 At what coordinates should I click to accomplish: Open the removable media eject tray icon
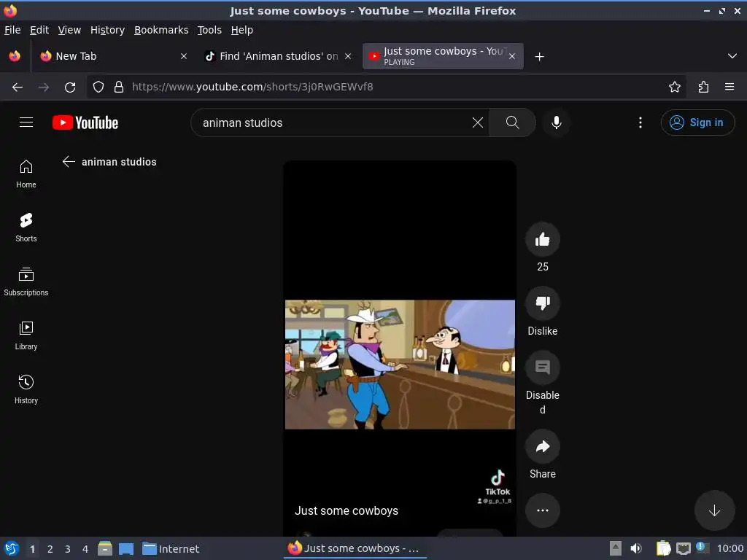[x=616, y=548]
